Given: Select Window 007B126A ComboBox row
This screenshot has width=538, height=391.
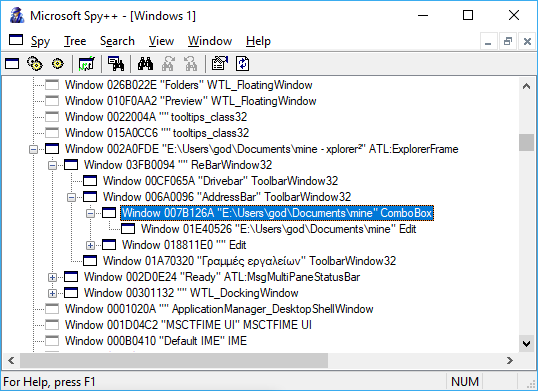Looking at the screenshot, I should (277, 213).
